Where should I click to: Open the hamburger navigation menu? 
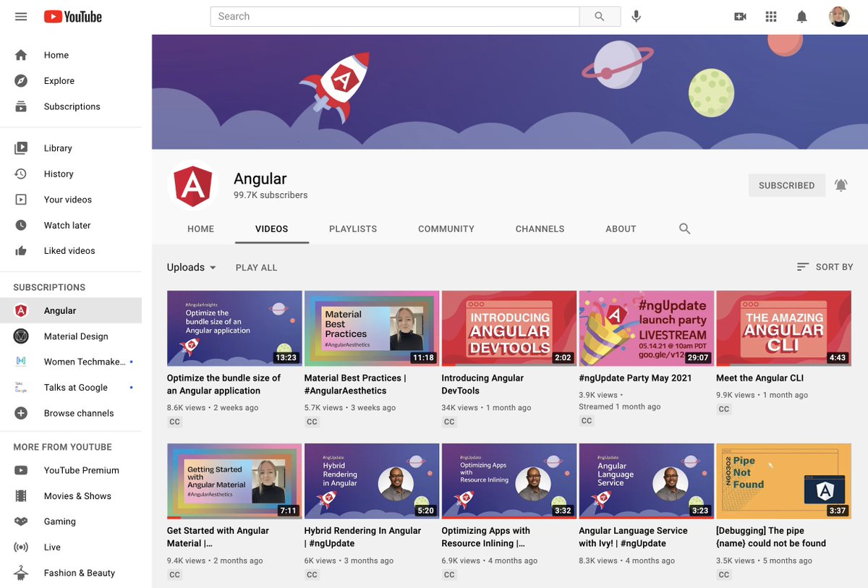tap(20, 16)
